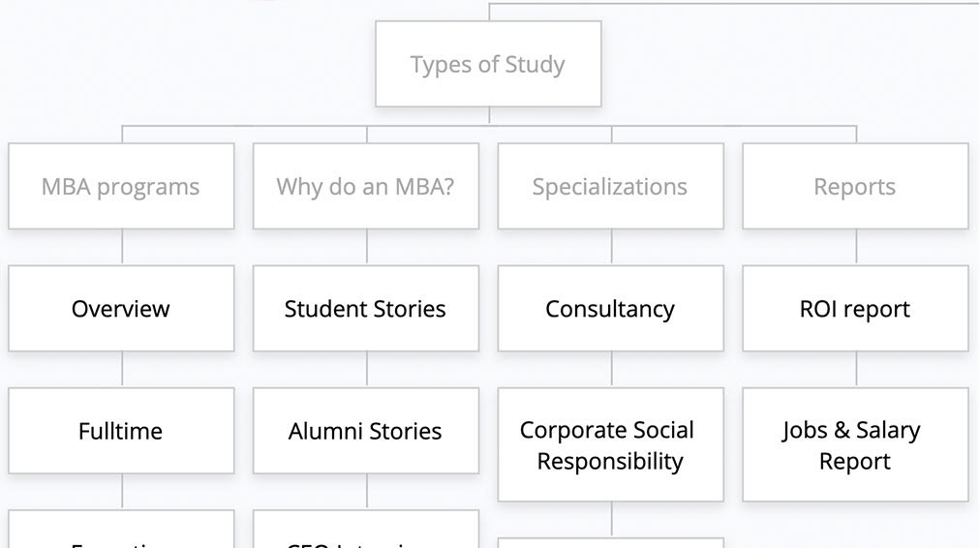This screenshot has height=548, width=980.
Task: Click the cut-off node below Alumni Stories
Action: pos(366,533)
